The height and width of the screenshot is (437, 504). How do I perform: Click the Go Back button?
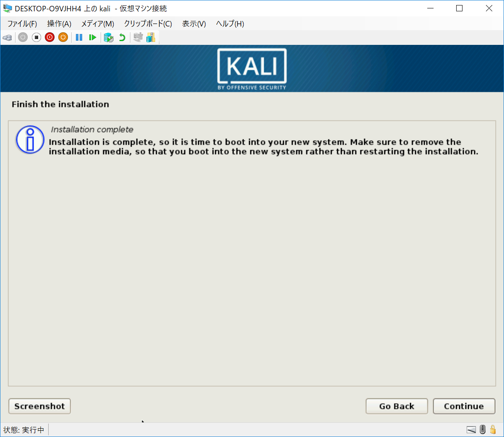[x=397, y=406]
